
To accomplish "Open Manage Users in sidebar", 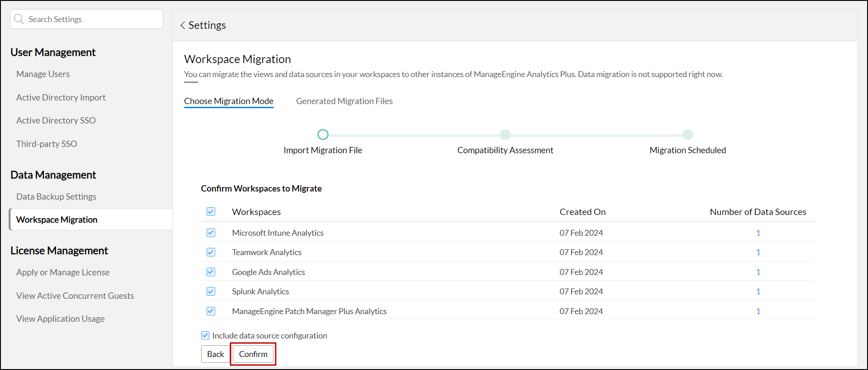I will tap(43, 74).
